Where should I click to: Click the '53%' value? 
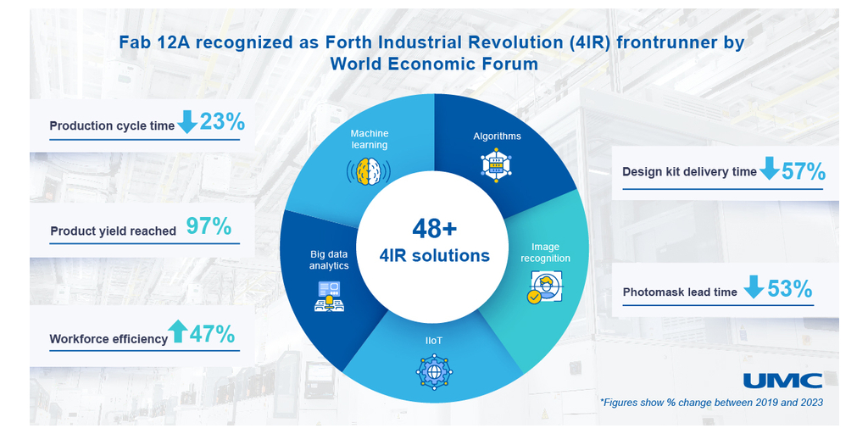pyautogui.click(x=790, y=289)
